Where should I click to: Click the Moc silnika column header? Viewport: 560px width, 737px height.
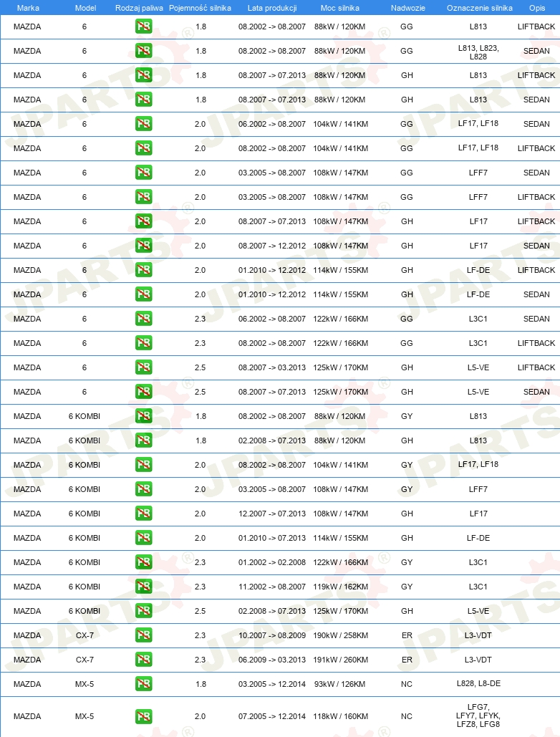click(x=339, y=8)
